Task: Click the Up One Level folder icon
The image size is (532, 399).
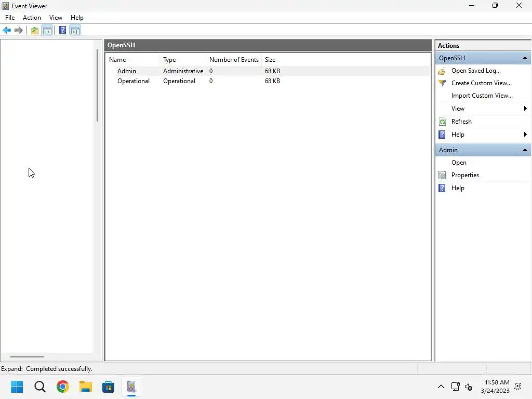Action: tap(35, 31)
